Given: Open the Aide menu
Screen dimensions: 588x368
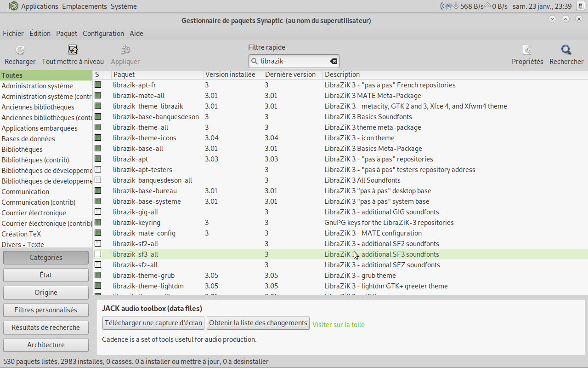Looking at the screenshot, I should (136, 33).
